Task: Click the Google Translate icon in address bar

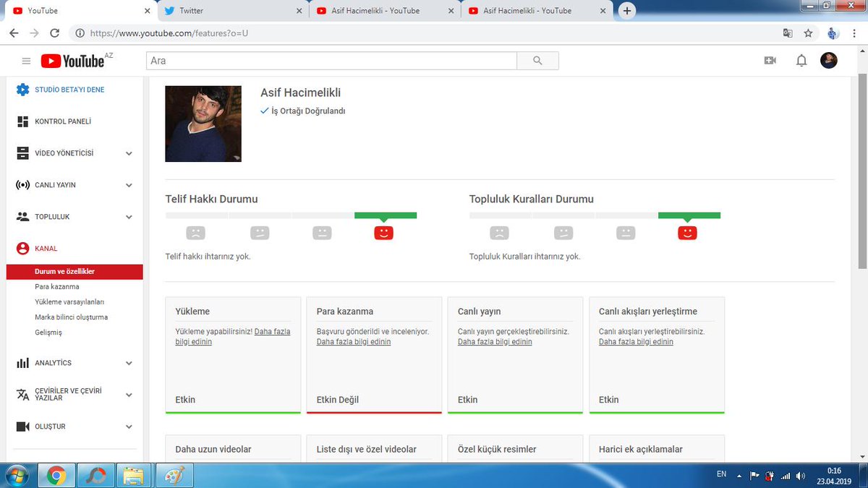Action: click(788, 33)
